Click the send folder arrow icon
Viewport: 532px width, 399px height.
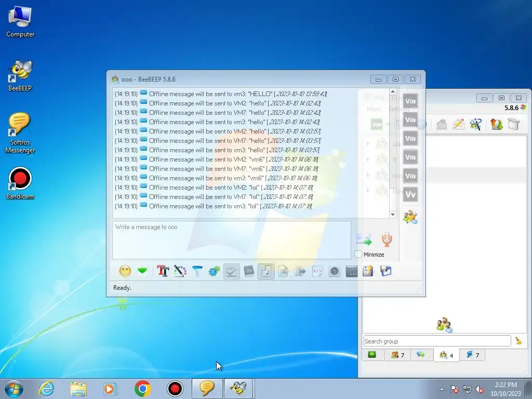300,271
